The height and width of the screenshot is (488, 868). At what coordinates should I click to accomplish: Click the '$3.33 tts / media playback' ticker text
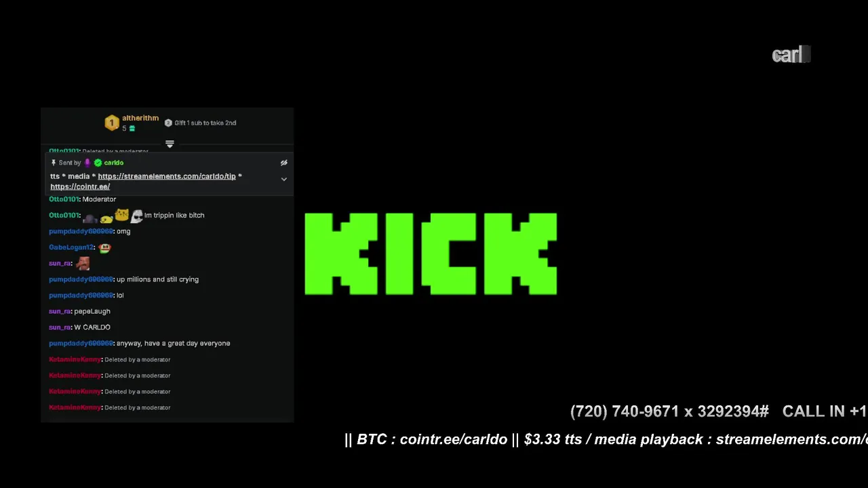click(x=613, y=439)
